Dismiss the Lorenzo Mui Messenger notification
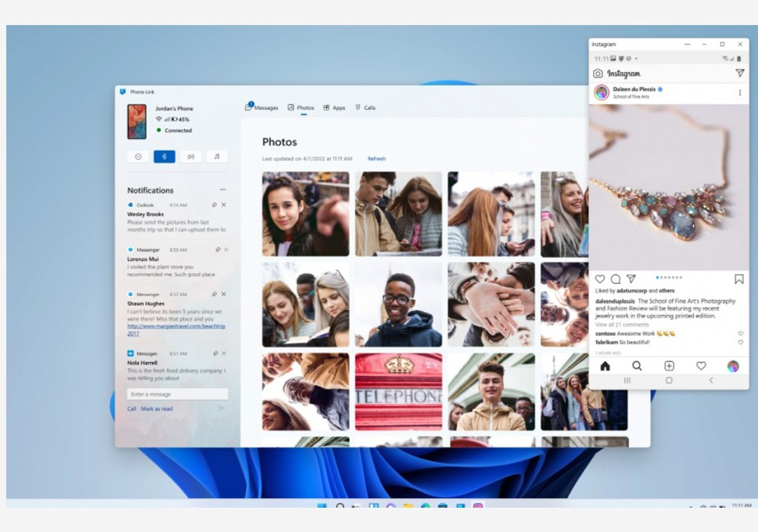758x532 pixels. click(226, 250)
